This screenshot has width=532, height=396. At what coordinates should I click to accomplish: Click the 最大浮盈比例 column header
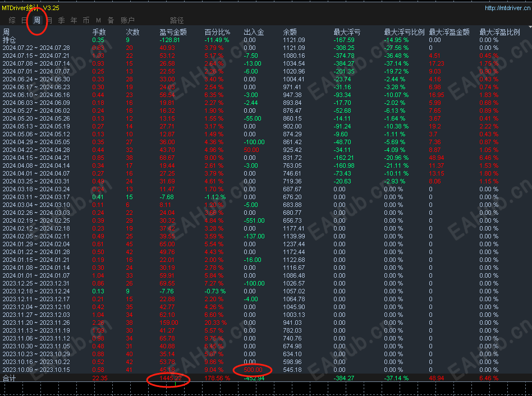499,32
